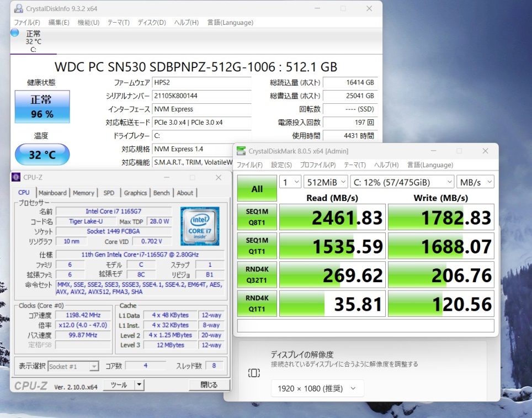
Task: Click the power-on hours value 4431 時間
Action: point(350,135)
